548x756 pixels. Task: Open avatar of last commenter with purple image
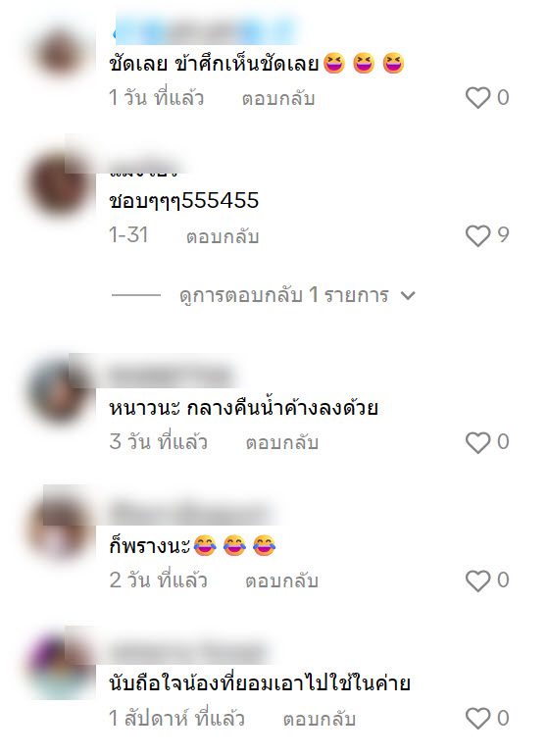[x=60, y=668]
